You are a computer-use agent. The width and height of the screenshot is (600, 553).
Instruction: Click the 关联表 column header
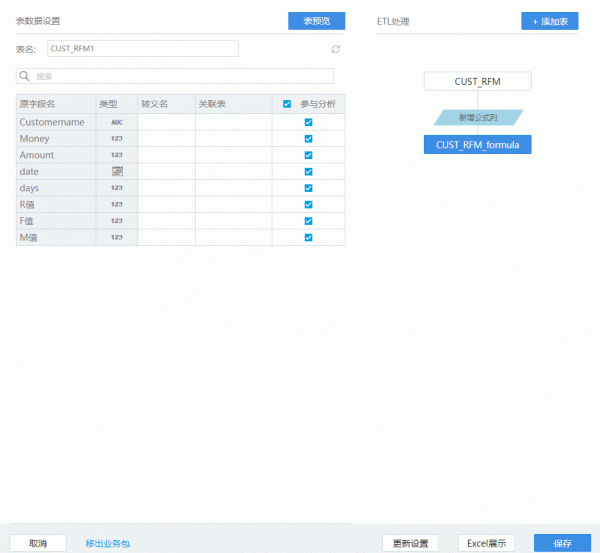(x=212, y=104)
